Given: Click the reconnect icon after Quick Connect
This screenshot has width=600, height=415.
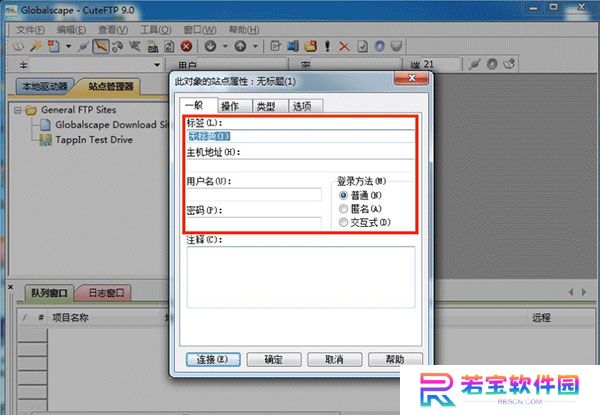Looking at the screenshot, I should [x=117, y=47].
